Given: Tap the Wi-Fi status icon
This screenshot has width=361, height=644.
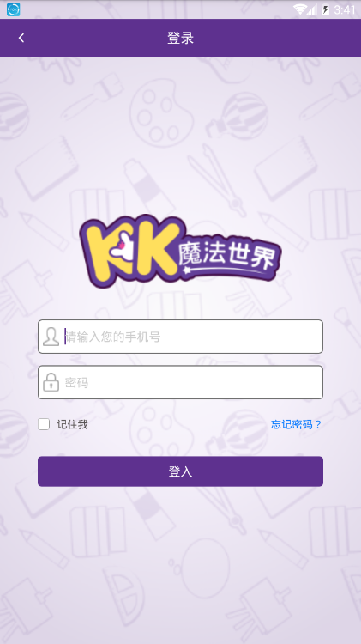Looking at the screenshot, I should pyautogui.click(x=299, y=9).
